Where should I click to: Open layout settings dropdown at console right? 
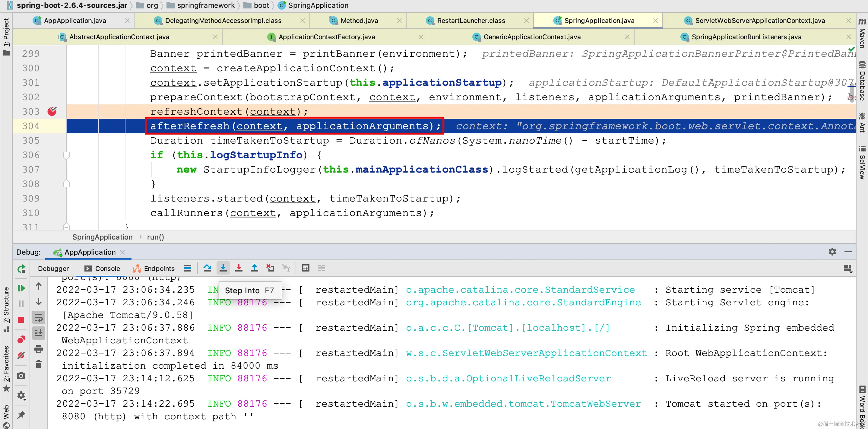847,269
